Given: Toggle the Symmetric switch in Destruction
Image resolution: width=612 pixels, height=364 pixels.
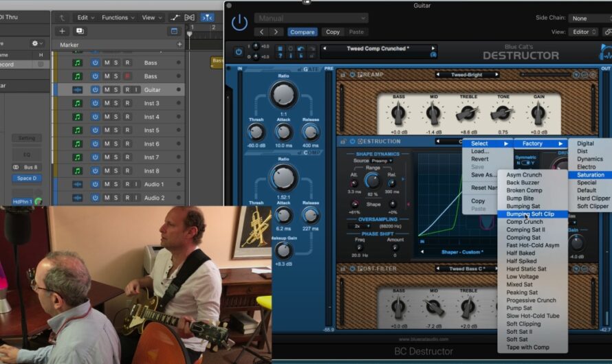Looking at the screenshot, I should point(525,163).
